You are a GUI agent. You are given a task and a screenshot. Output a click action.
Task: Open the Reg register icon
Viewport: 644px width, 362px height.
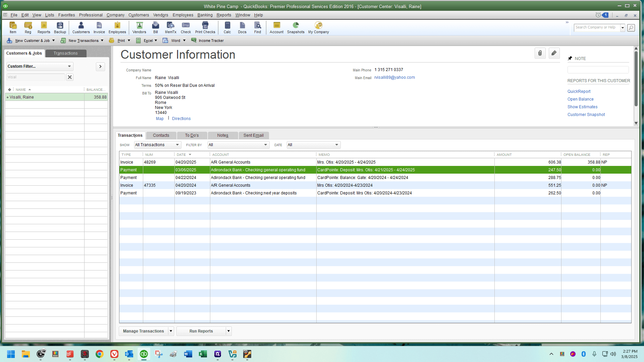click(x=28, y=27)
